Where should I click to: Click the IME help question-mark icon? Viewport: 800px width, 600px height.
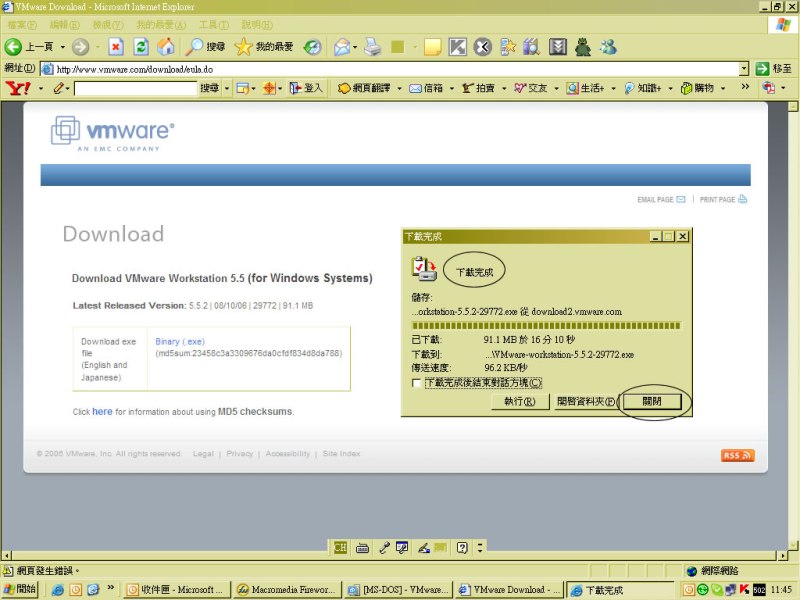point(462,548)
